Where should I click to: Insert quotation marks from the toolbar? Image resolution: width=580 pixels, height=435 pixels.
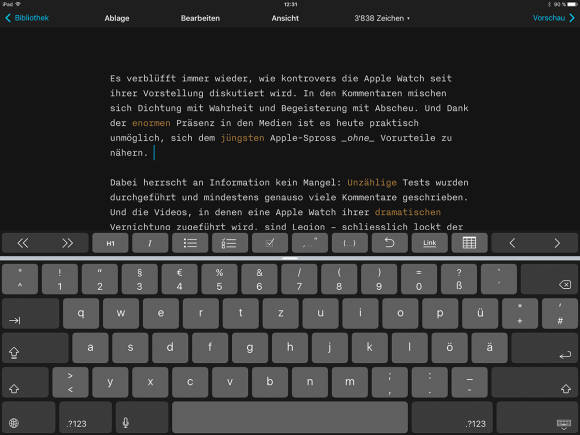[310, 243]
